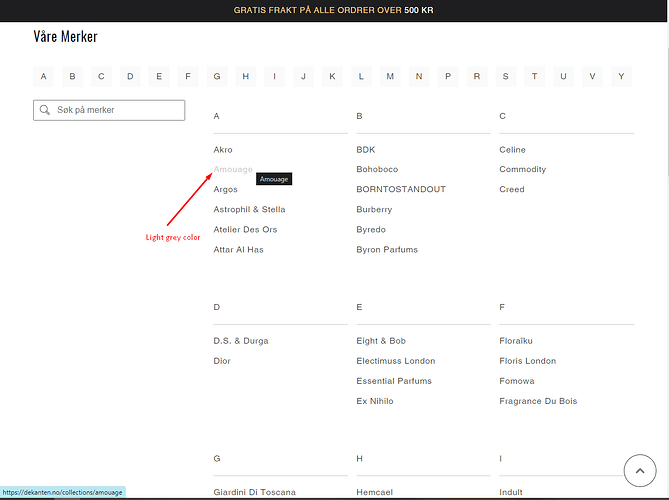This screenshot has width=669, height=500.
Task: Jump to letter V in alphabet bar
Action: coord(592,76)
